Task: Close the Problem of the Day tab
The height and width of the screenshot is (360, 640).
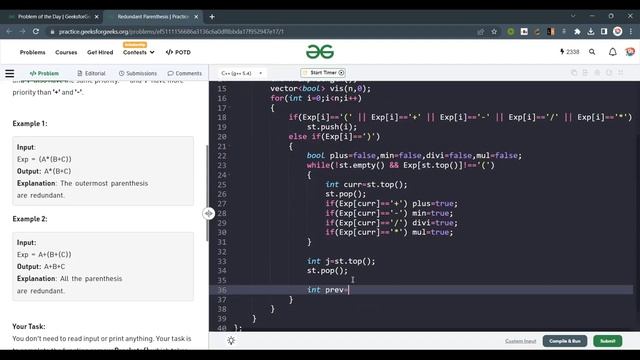Action: tap(96, 17)
